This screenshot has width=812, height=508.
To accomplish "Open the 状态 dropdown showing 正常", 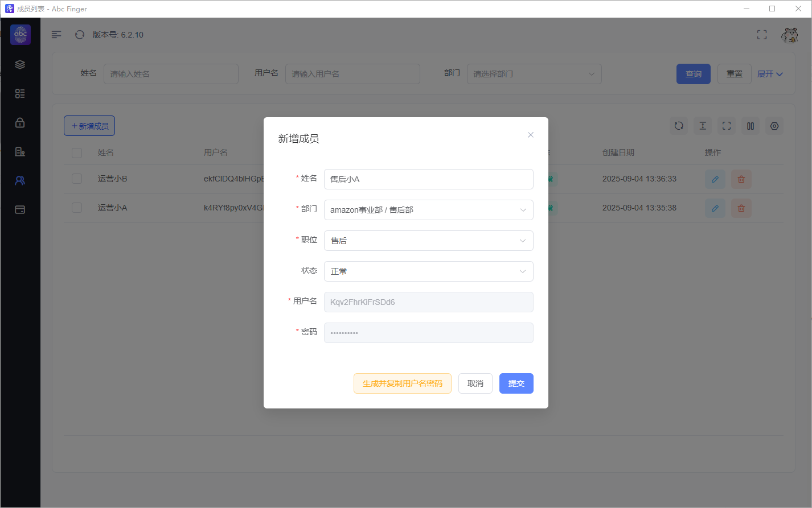I will point(429,271).
